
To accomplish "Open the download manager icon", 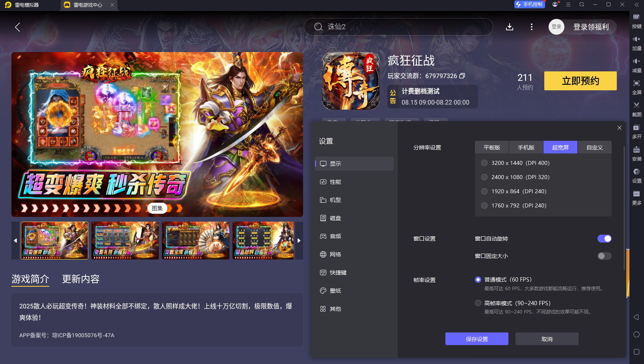I will [510, 27].
